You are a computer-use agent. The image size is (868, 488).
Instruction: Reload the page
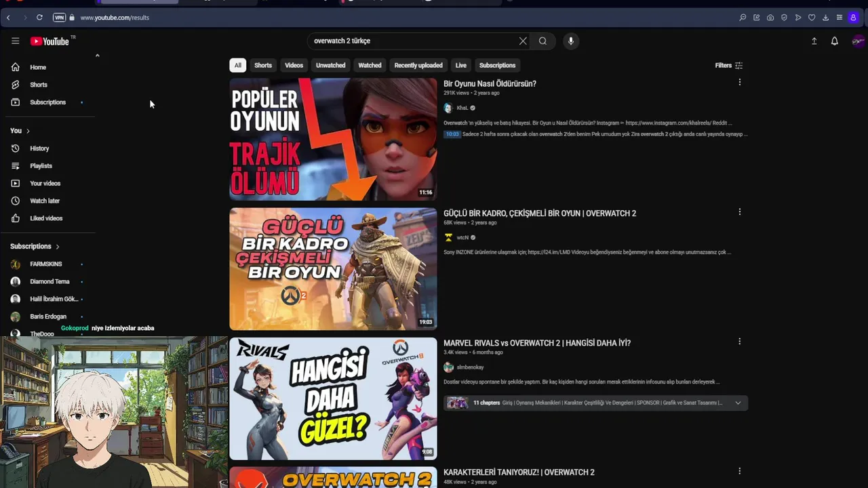[x=39, y=18]
